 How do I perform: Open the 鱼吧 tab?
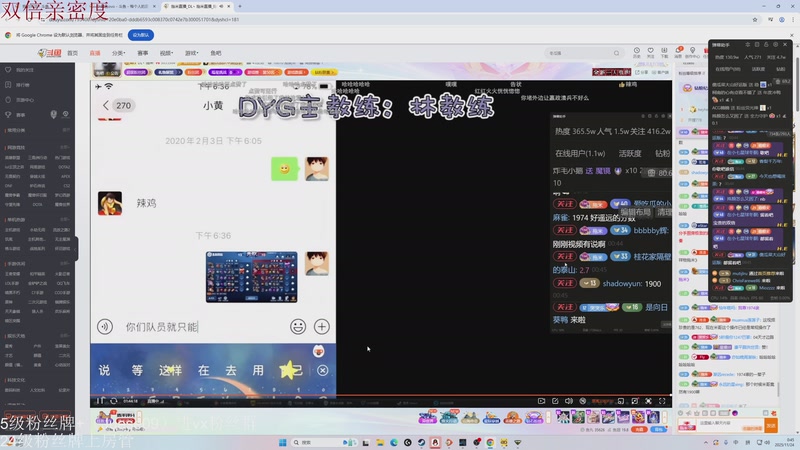click(x=216, y=53)
